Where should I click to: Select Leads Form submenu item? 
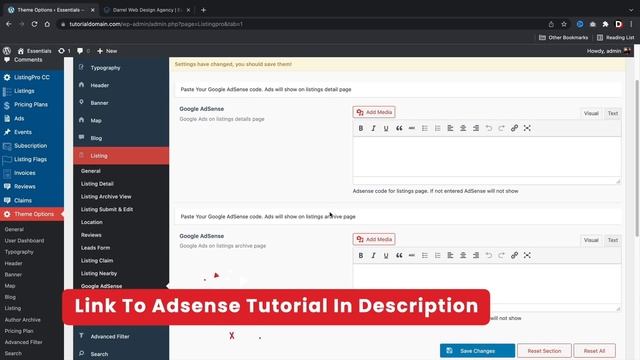coord(96,248)
